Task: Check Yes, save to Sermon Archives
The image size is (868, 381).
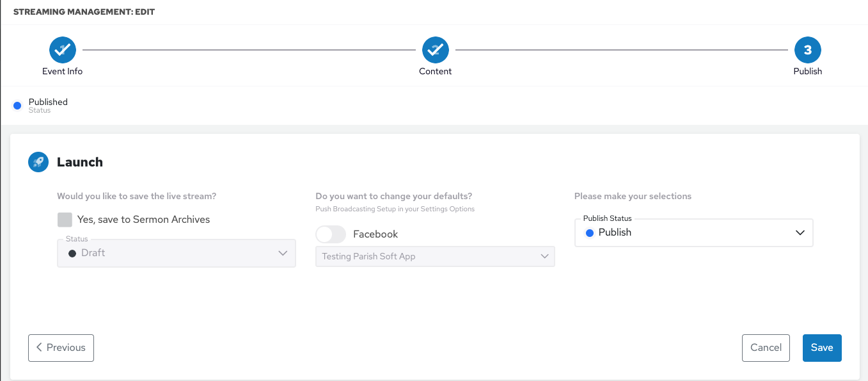Action: [x=65, y=220]
